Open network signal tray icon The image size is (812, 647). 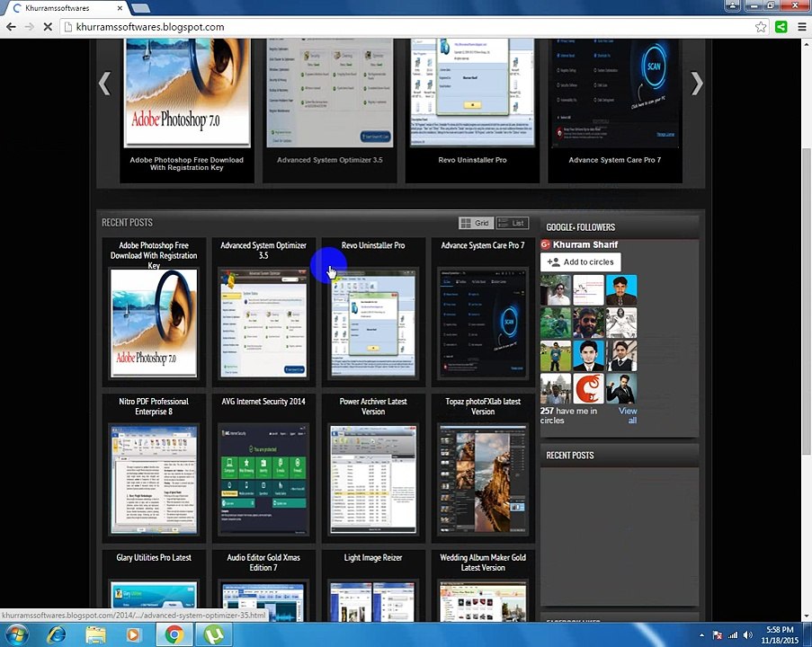click(733, 635)
